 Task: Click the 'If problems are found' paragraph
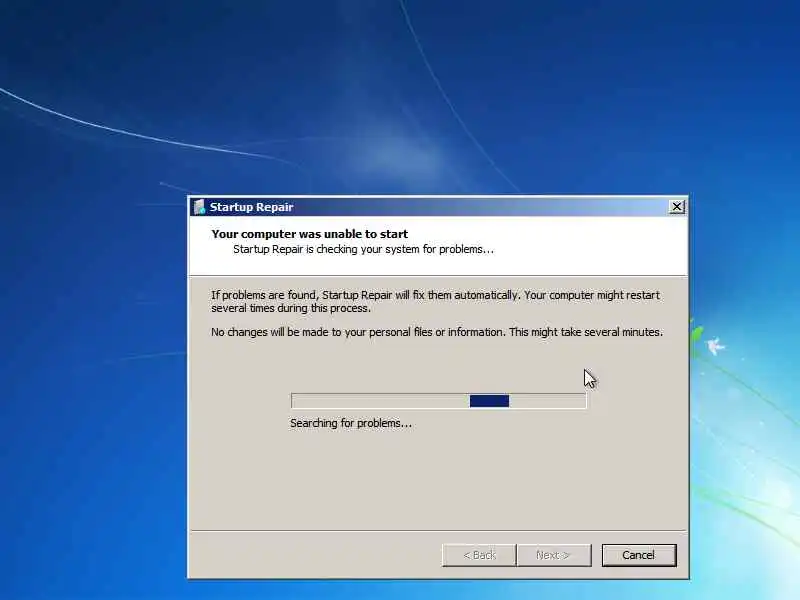point(435,302)
